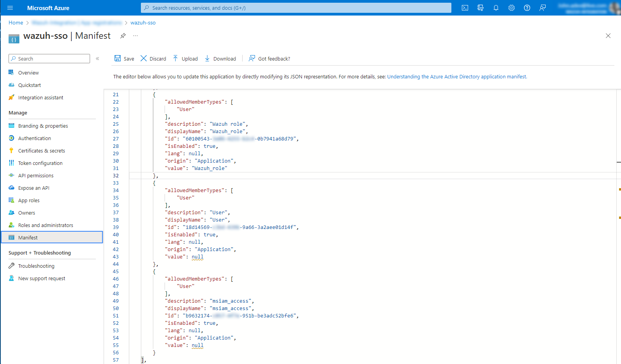Open the Overview menu item
Viewport: 621px width, 364px height.
click(x=28, y=73)
